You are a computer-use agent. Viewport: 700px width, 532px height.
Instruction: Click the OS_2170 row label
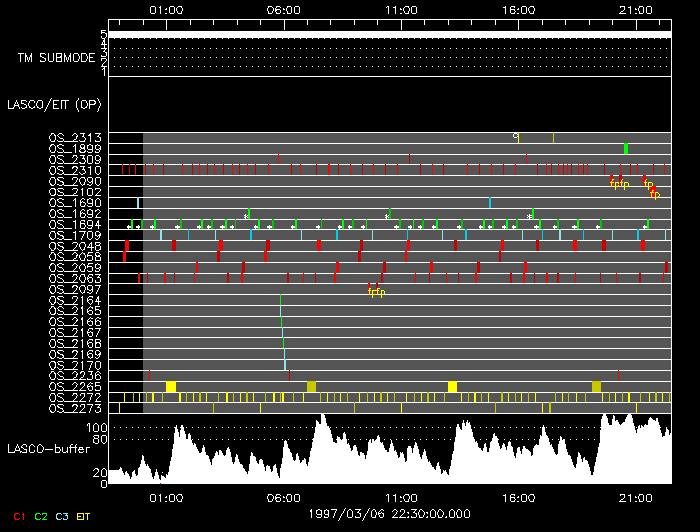[75, 365]
